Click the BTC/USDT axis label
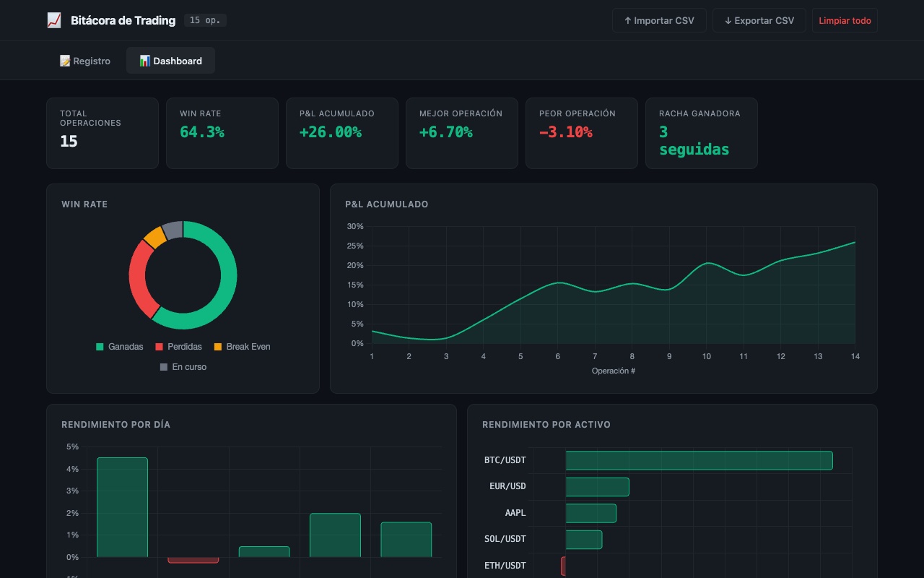 [505, 460]
